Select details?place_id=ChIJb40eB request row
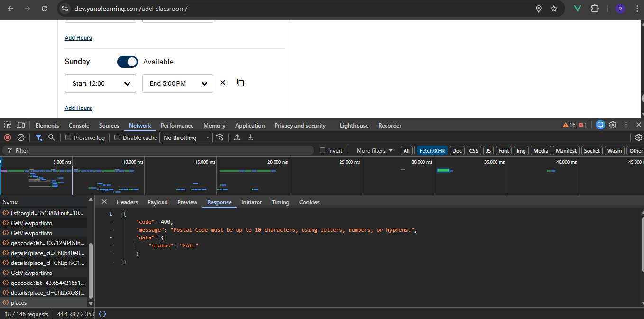 (44, 253)
